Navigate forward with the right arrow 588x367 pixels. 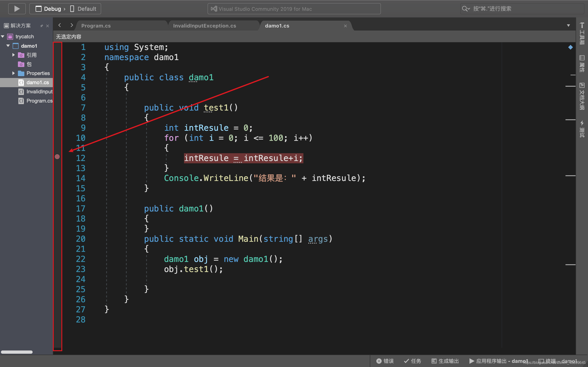point(71,25)
